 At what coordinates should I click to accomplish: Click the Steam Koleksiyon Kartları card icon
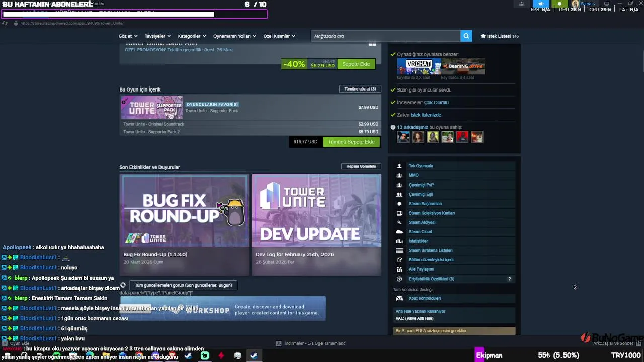[x=399, y=213]
